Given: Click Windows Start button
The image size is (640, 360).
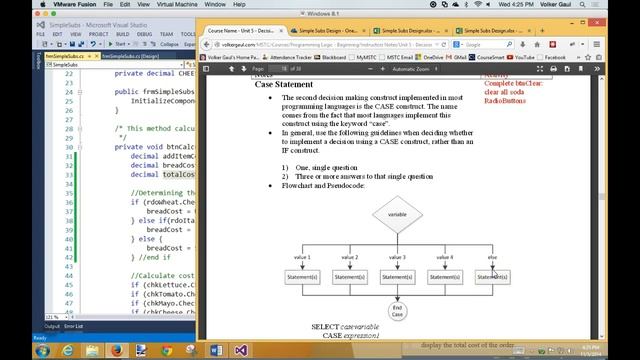Looking at the screenshot, I should click(x=42, y=351).
